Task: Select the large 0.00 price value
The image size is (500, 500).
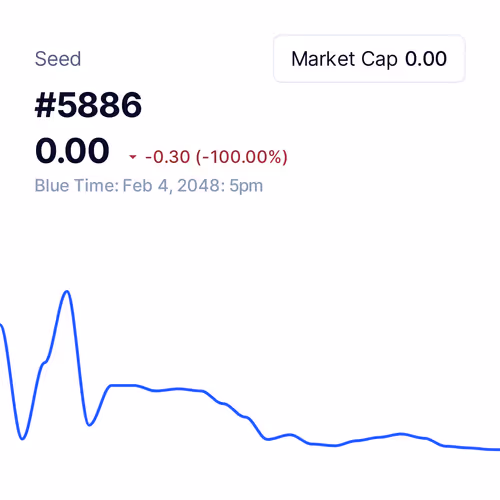Action: click(72, 151)
